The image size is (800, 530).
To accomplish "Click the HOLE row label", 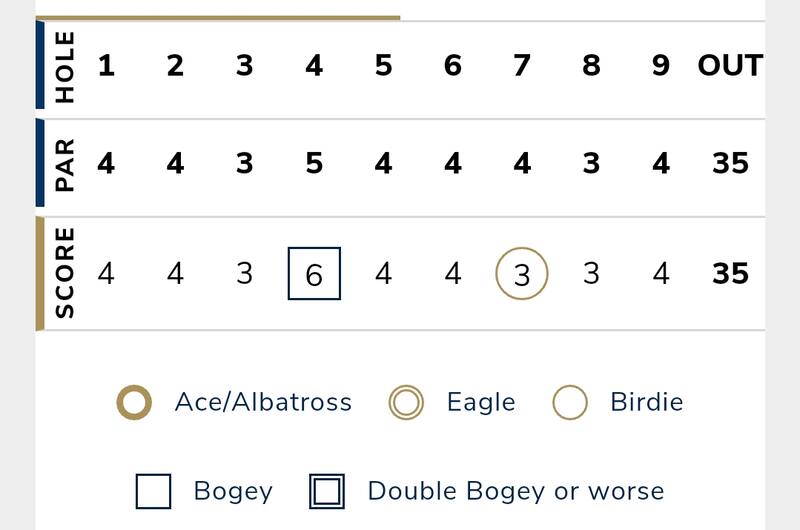I will [x=66, y=68].
